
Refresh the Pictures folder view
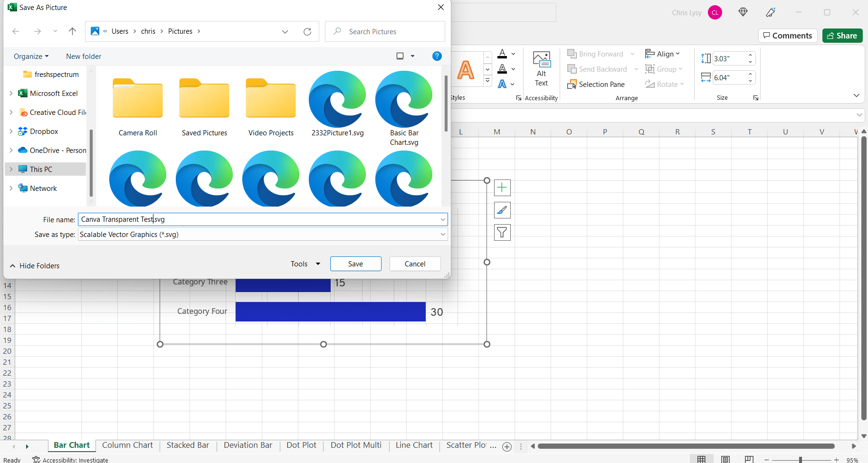(x=307, y=31)
